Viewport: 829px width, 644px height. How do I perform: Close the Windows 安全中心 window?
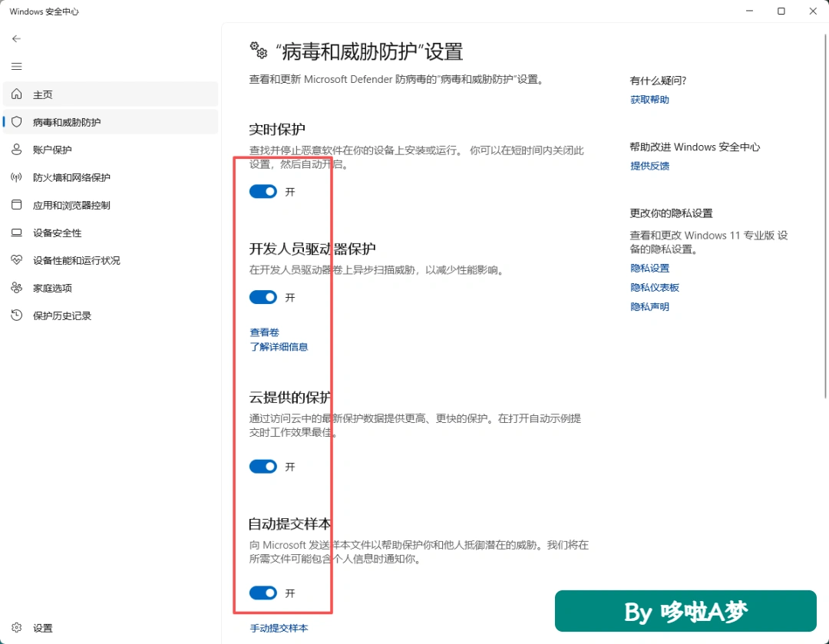click(x=813, y=11)
